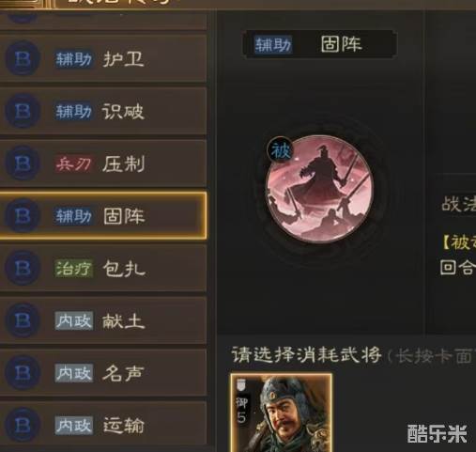
Task: Click the B grade icon beside 名声
Action: point(23,373)
